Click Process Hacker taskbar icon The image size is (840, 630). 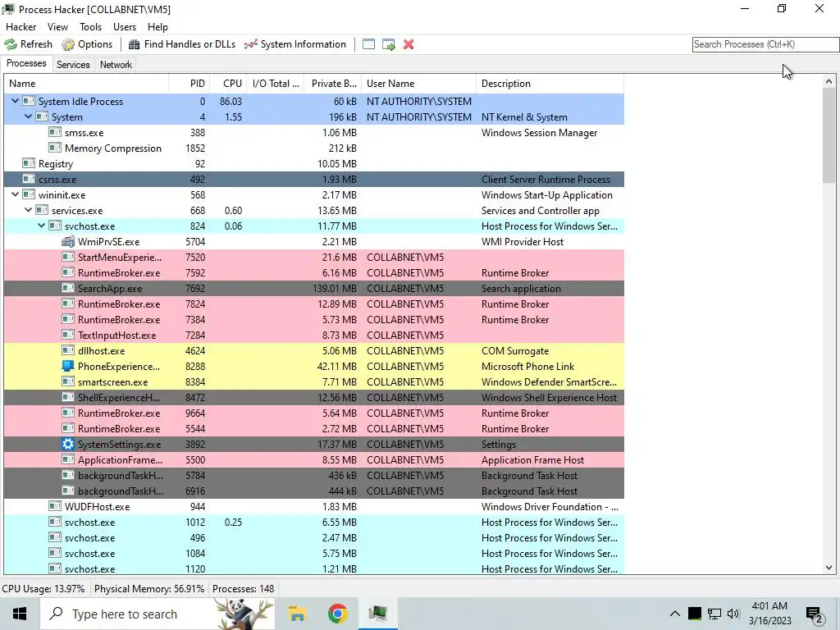377,614
